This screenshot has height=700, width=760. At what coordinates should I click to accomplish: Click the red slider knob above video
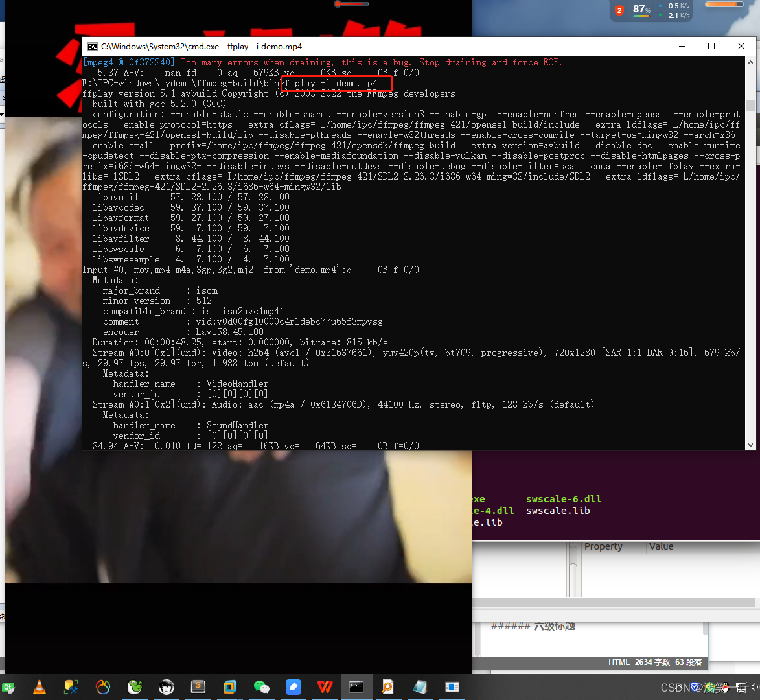tap(338, 4)
